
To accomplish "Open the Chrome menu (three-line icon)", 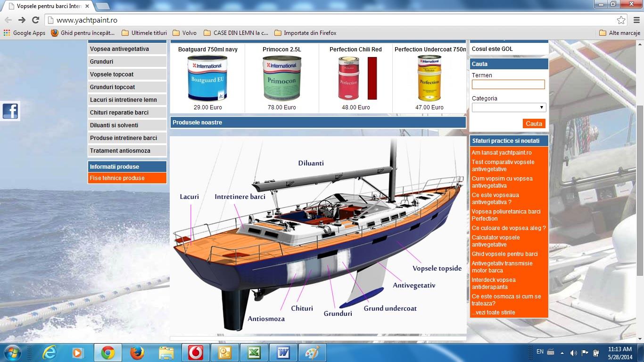I will click(x=636, y=20).
